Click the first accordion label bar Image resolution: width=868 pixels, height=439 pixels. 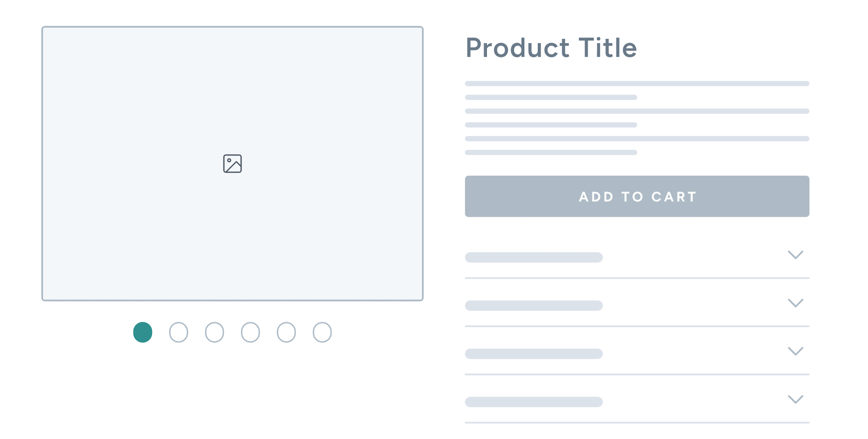coord(534,257)
